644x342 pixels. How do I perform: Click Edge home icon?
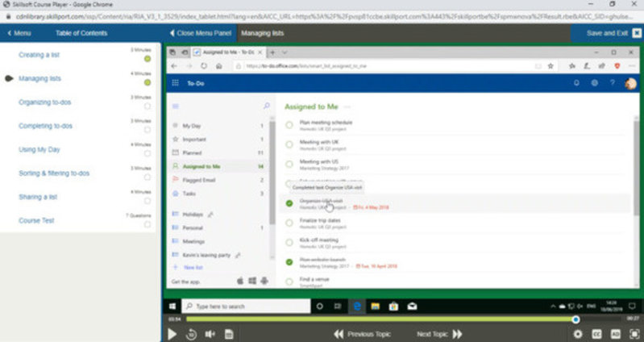click(x=219, y=66)
